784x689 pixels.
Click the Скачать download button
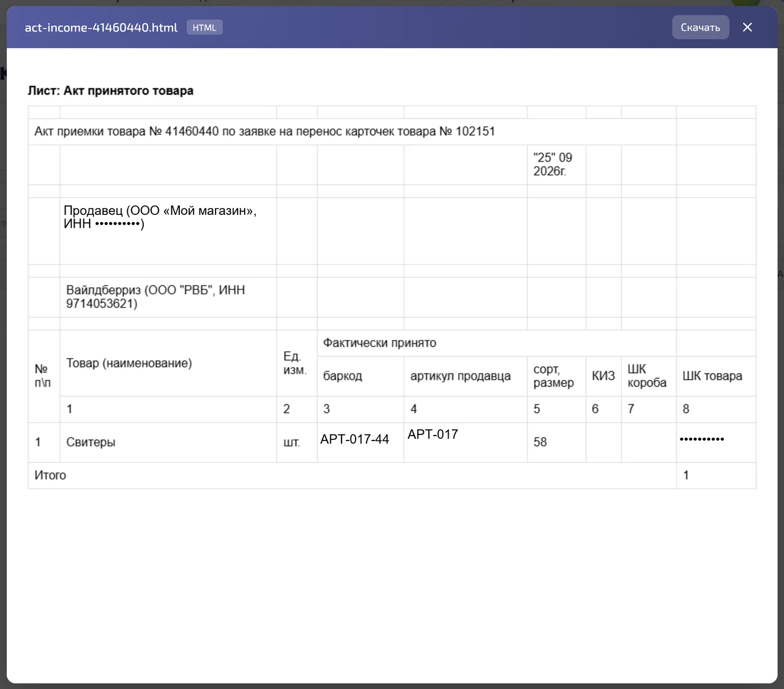click(x=700, y=27)
